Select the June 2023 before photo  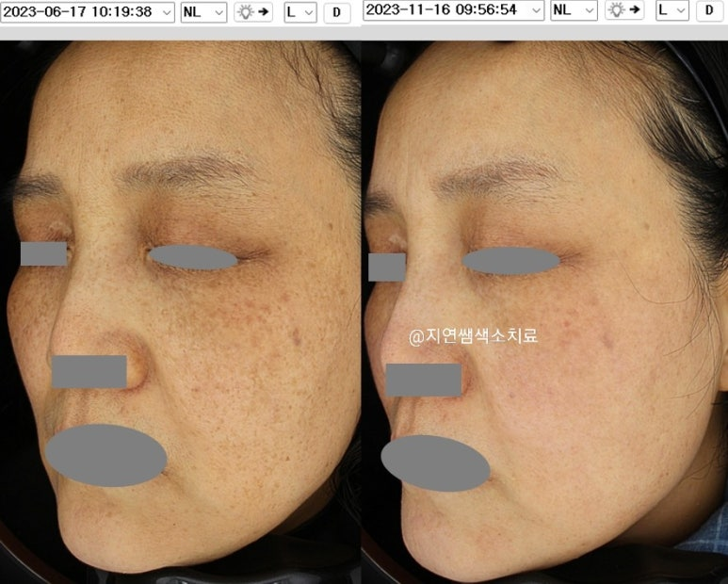(x=179, y=311)
